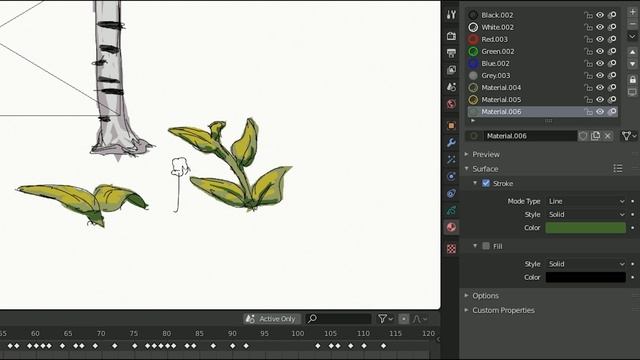640x360 pixels.
Task: Open the View Layer properties tab
Action: [x=451, y=70]
